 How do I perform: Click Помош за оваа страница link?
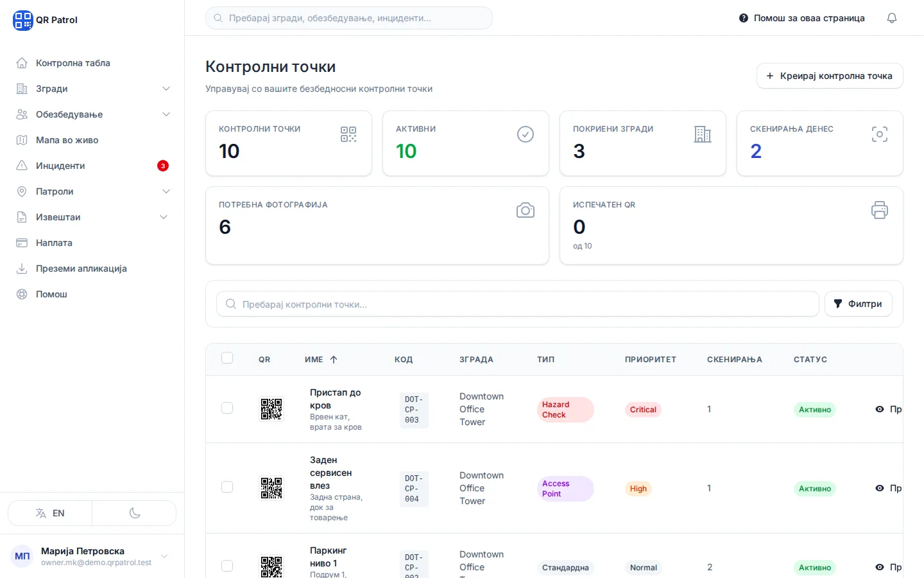[801, 18]
